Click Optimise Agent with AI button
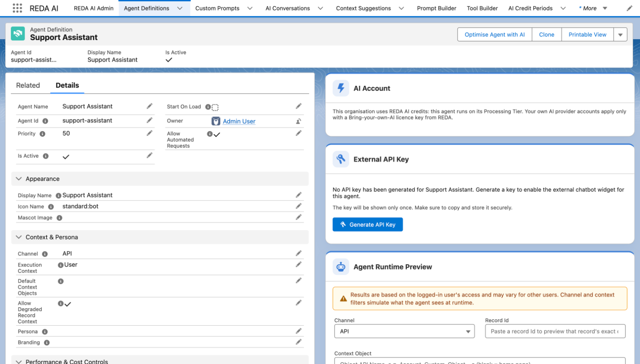Screen dimensions: 640x364 (495, 35)
